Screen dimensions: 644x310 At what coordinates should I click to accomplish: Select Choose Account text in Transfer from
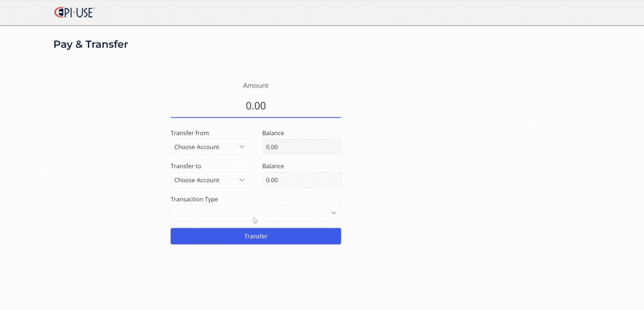(197, 147)
